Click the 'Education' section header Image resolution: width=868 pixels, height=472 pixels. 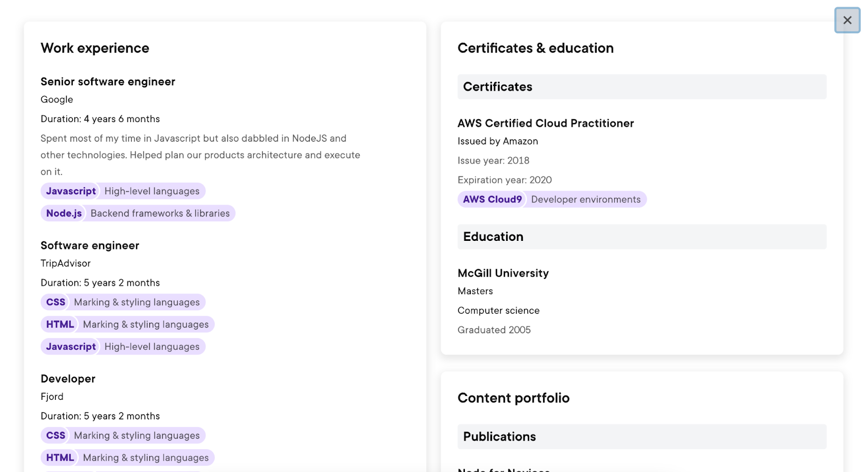point(642,237)
